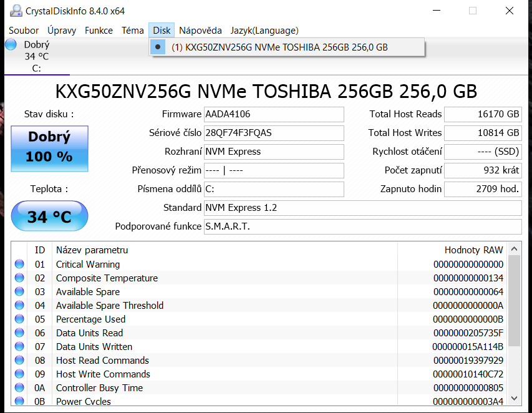Click the scroll up arrow in SMART list
This screenshot has height=413, width=532.
click(x=514, y=249)
